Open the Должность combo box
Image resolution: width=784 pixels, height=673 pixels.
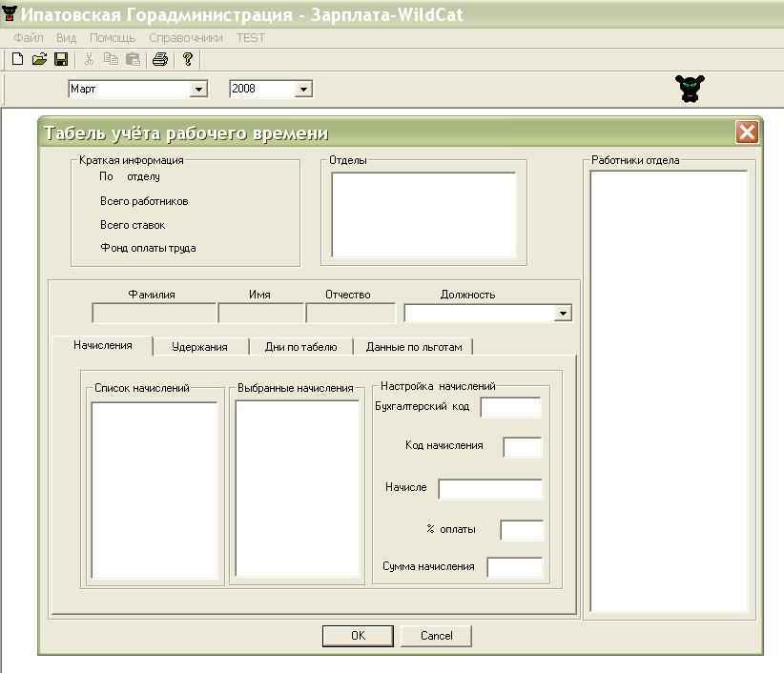tap(562, 314)
